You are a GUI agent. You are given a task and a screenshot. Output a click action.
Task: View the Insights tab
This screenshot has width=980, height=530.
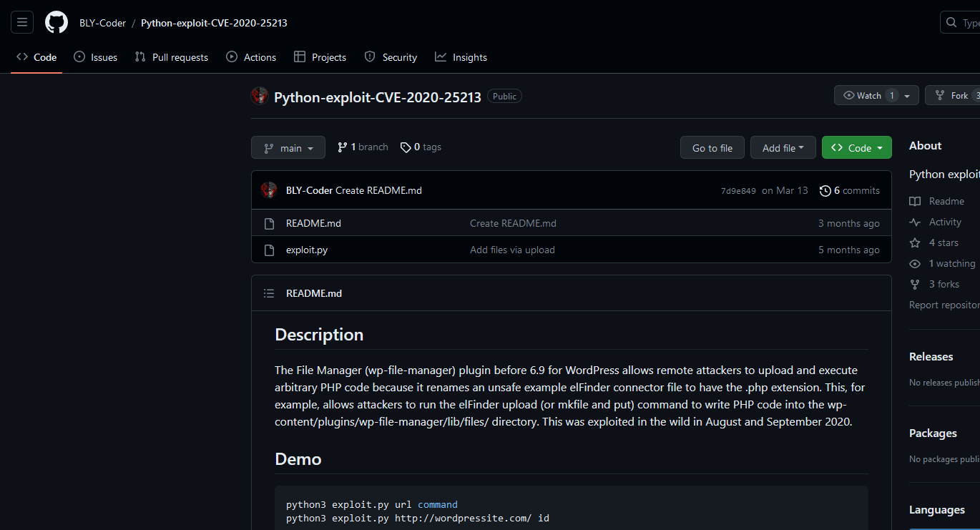(x=461, y=57)
